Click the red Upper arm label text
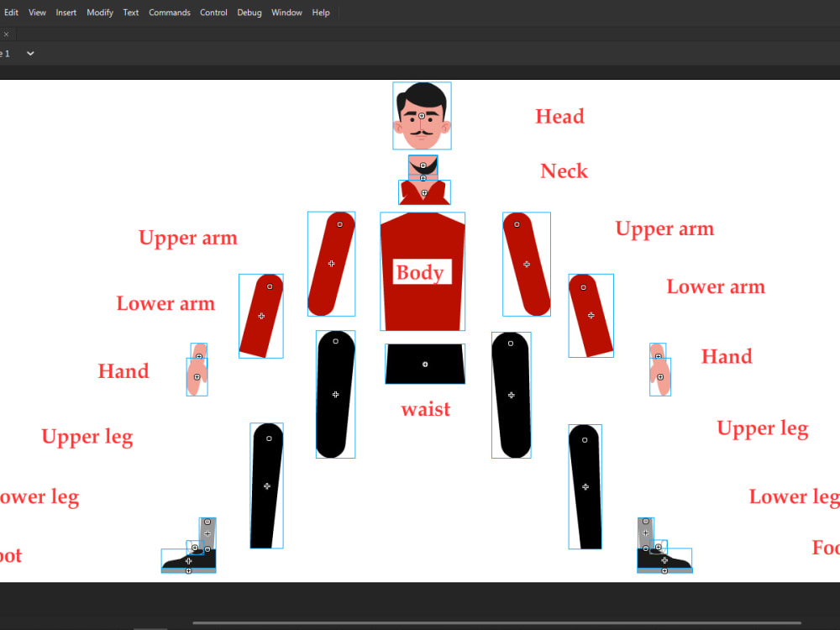This screenshot has width=840, height=630. pos(187,238)
